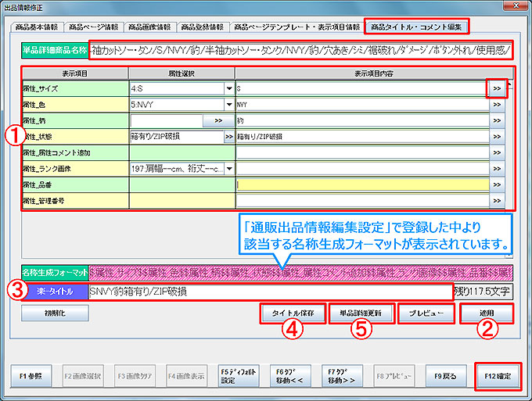The image size is (532, 401).
Task: Click >> at end of 属性_品番 row
Action: click(497, 184)
